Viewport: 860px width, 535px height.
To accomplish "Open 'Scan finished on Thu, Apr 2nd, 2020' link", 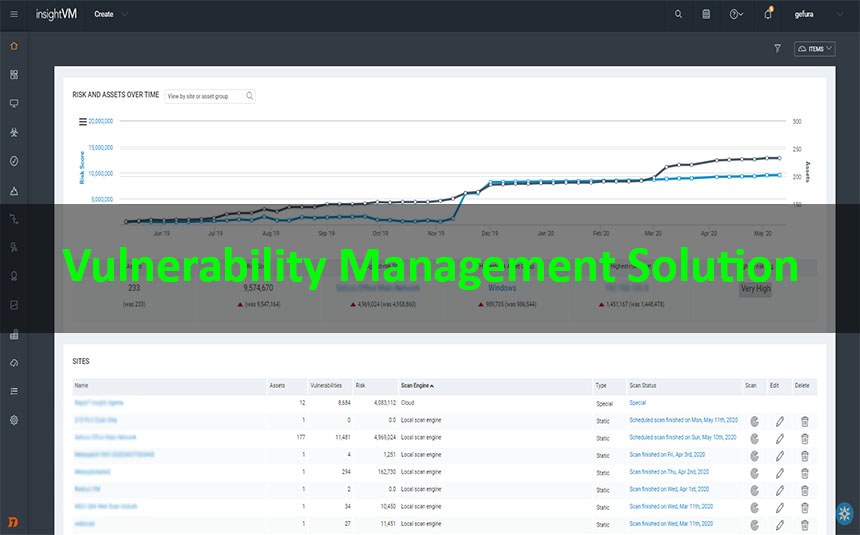I will click(669, 472).
